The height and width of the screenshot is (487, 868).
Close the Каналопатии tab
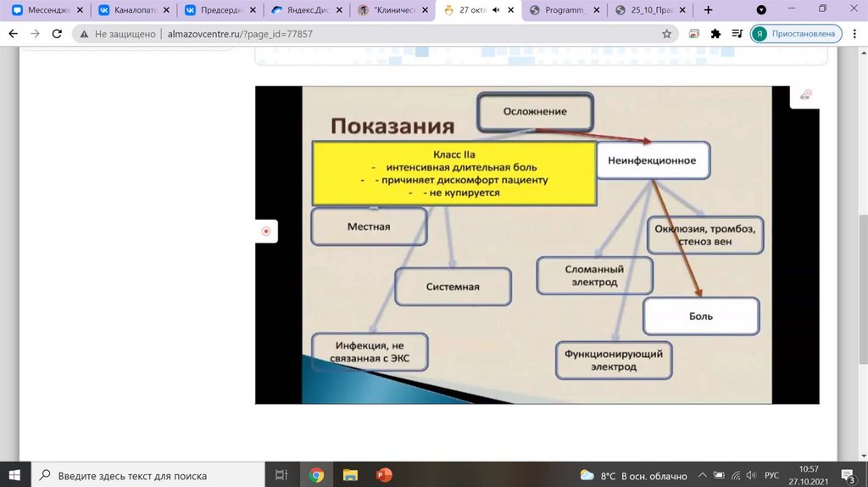(x=166, y=10)
